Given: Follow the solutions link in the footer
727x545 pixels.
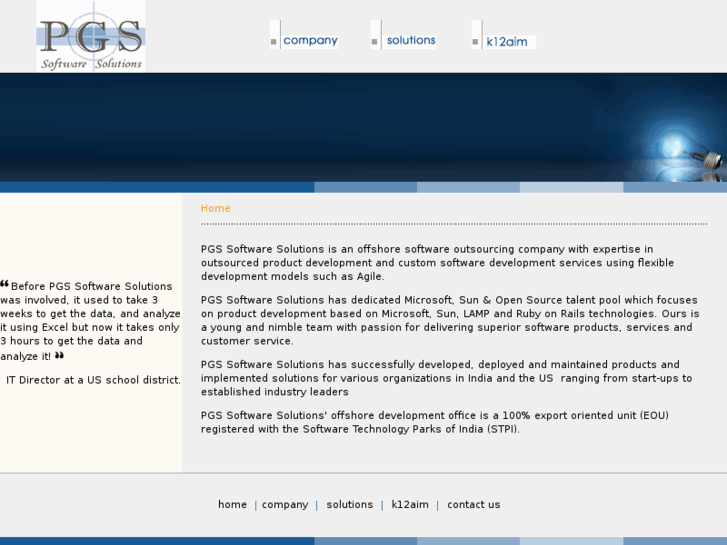Looking at the screenshot, I should pos(350,504).
